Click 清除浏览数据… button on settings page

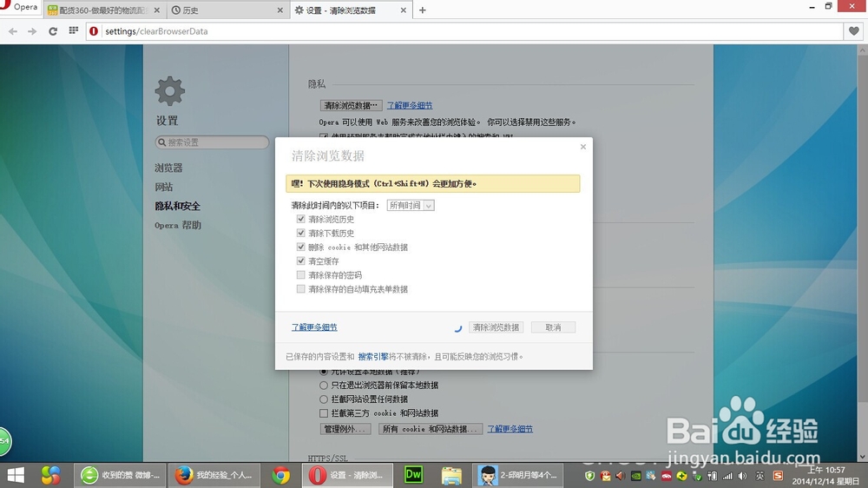coord(351,105)
